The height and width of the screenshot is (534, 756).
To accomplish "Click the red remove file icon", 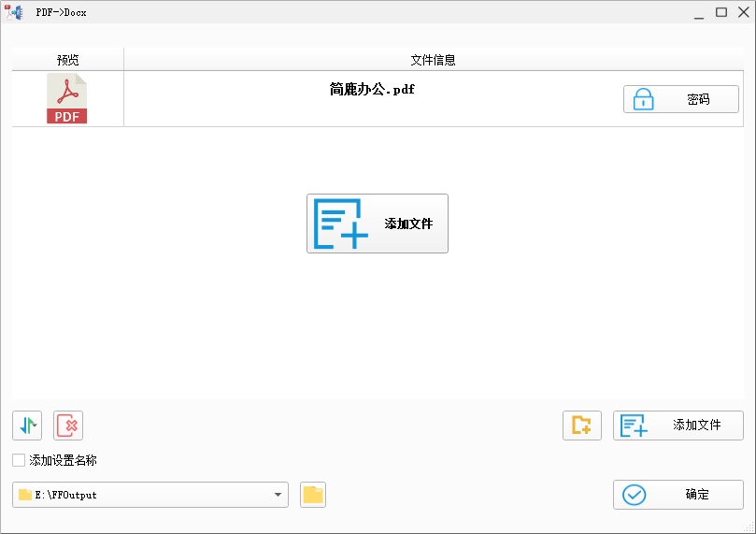I will point(68,426).
